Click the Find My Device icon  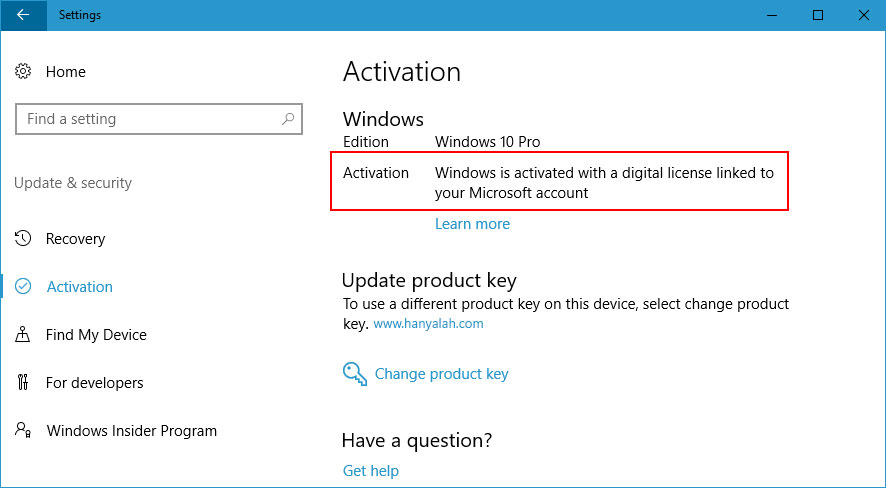coord(23,335)
